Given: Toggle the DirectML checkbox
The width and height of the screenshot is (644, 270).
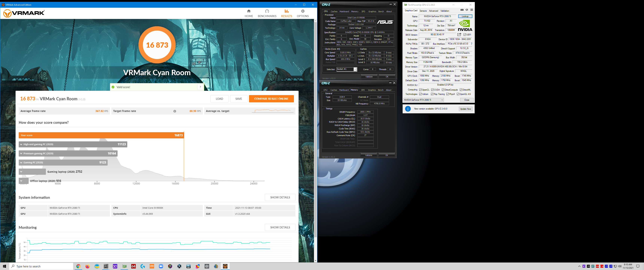Looking at the screenshot, I should point(461,90).
